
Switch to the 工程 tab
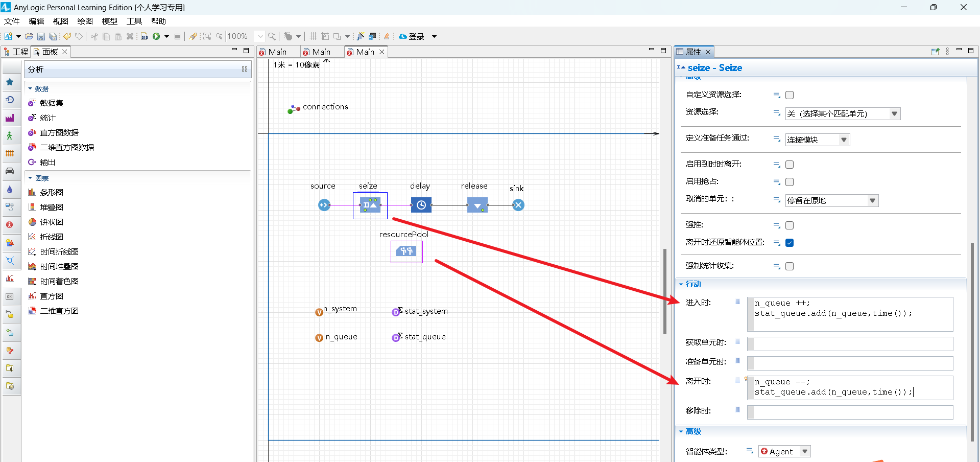click(x=16, y=52)
